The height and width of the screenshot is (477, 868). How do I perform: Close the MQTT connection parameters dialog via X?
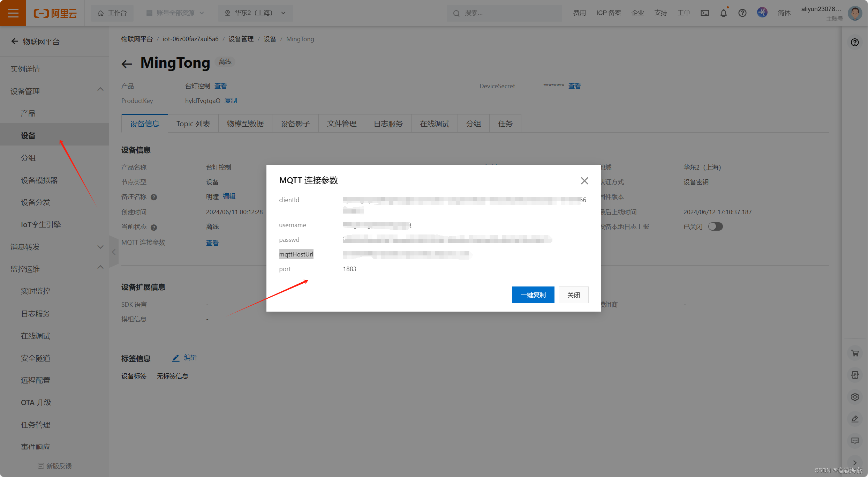584,181
